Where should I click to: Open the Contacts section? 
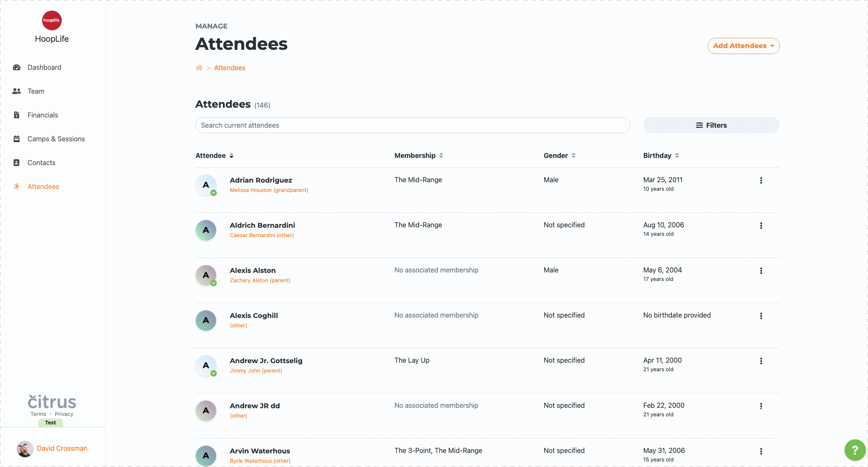41,163
